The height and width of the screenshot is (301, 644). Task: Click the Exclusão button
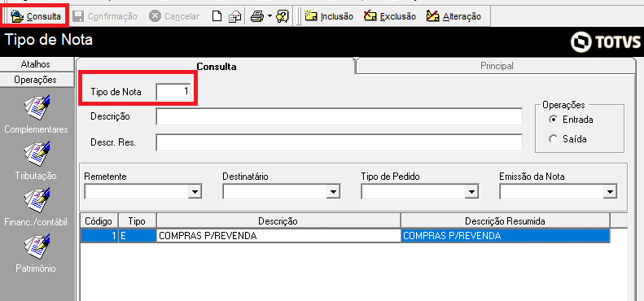[390, 16]
